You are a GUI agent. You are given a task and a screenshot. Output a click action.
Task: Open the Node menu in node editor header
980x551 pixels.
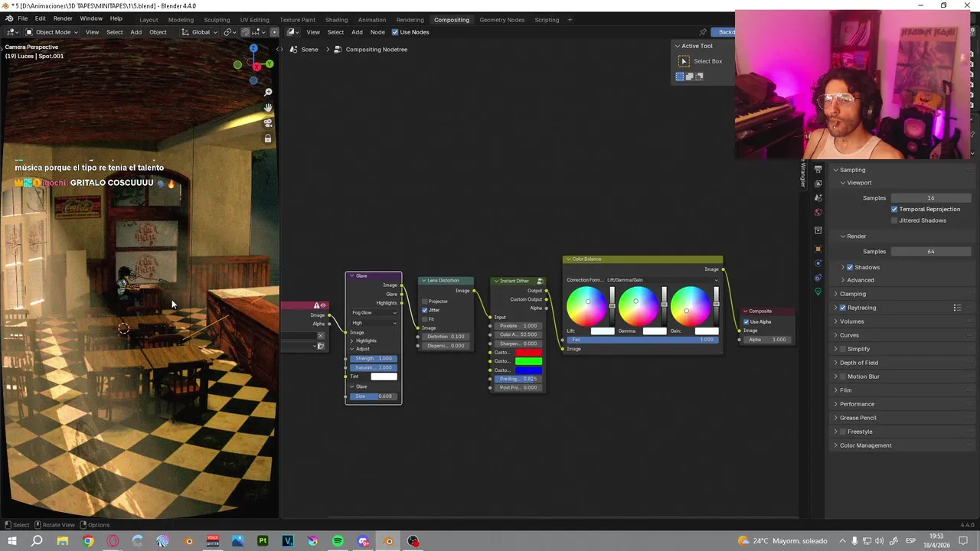377,32
